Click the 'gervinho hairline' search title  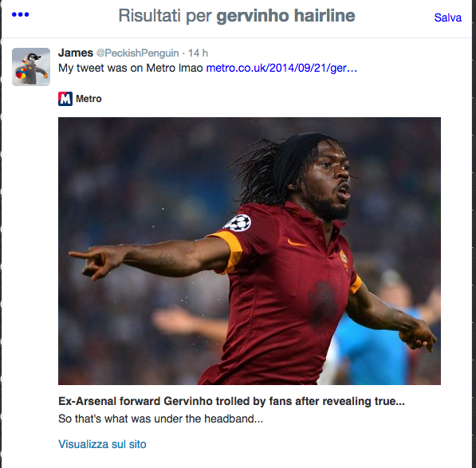coord(285,16)
